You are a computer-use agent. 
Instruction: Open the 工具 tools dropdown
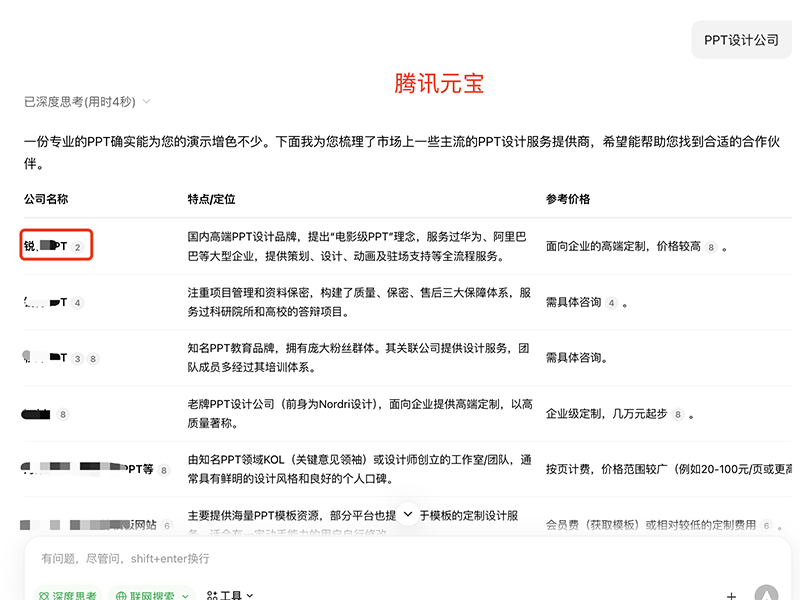[230, 595]
